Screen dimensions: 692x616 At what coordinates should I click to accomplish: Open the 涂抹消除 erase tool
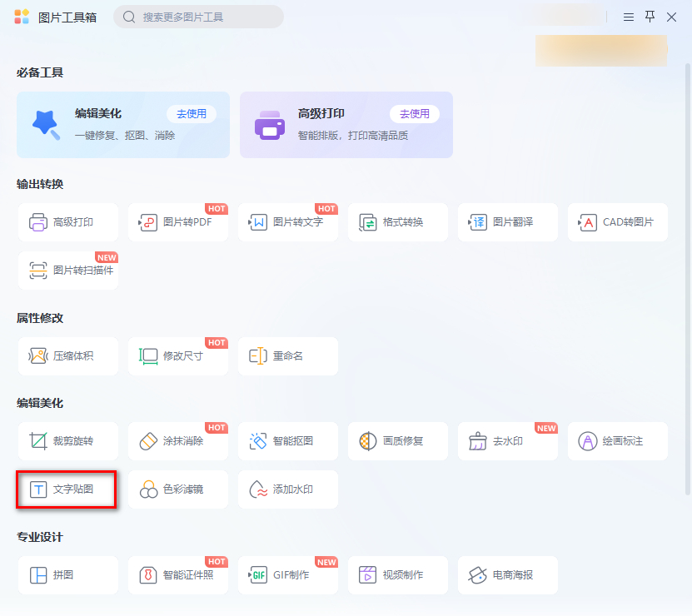(177, 440)
